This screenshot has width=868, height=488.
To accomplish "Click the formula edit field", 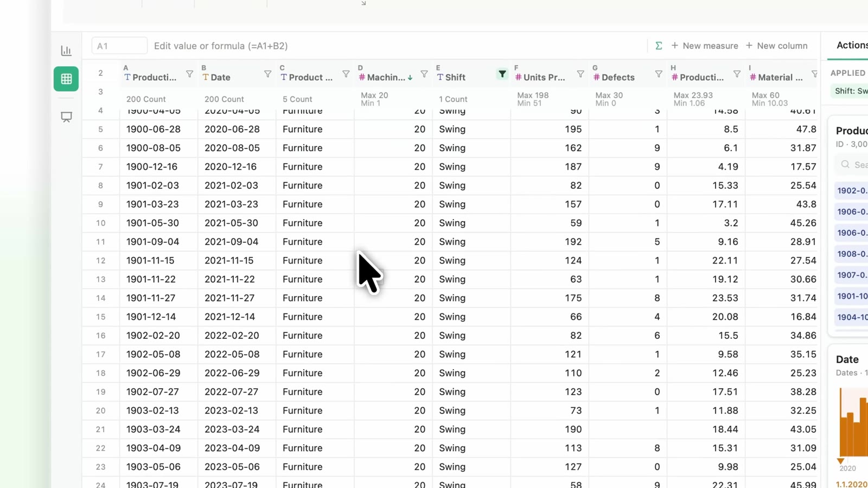I will [399, 46].
